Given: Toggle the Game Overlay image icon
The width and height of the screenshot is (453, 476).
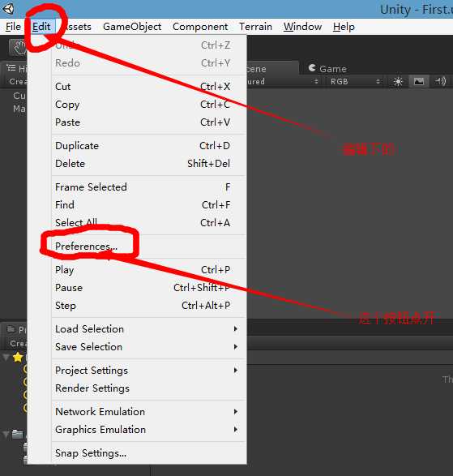Looking at the screenshot, I should tap(419, 81).
